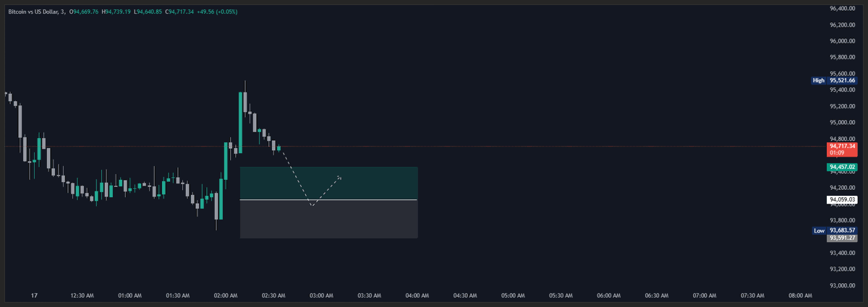Select the green profit zone of position tool
Screen dimensions: 868x307
(329, 183)
